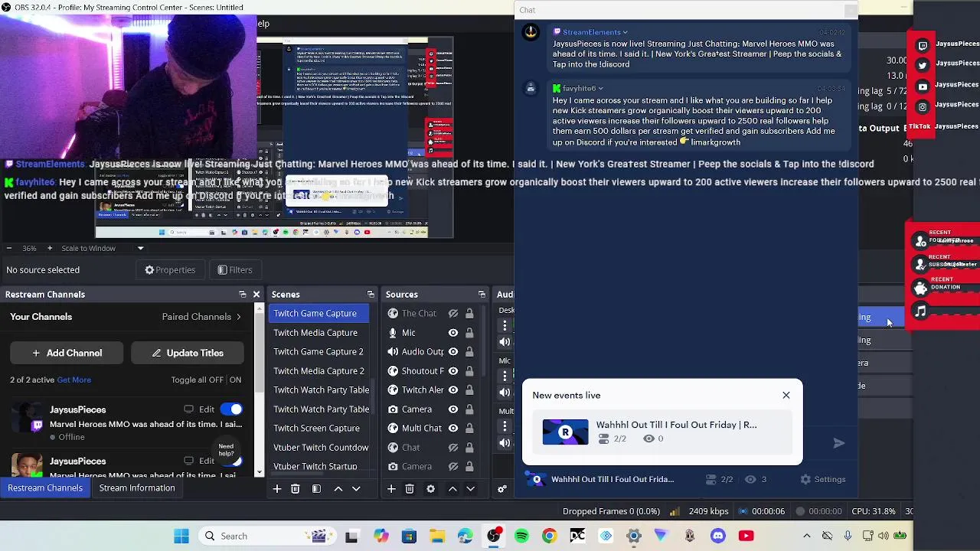Viewport: 980px width, 551px height.
Task: Open the StreamElements name dropdown in chat
Action: [626, 32]
